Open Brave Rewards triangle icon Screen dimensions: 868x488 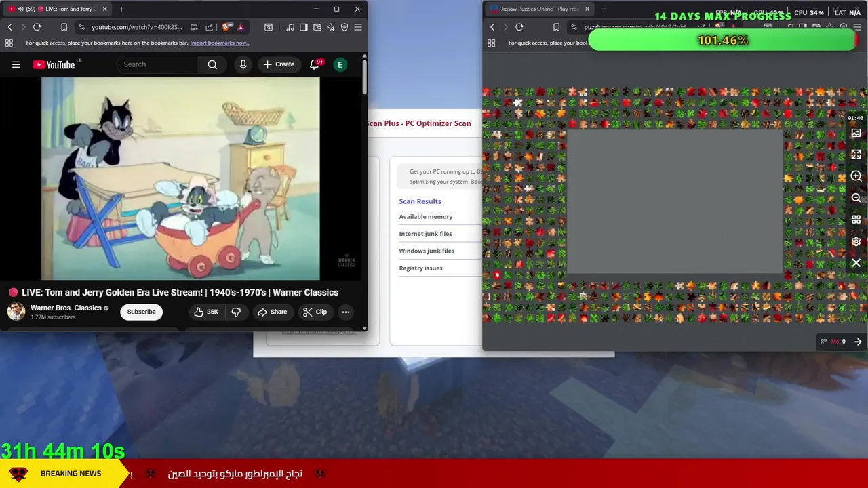click(x=240, y=27)
